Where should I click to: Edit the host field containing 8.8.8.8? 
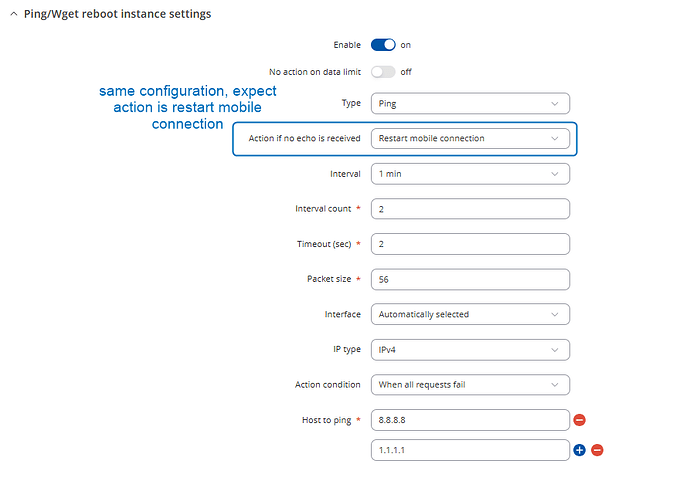469,420
